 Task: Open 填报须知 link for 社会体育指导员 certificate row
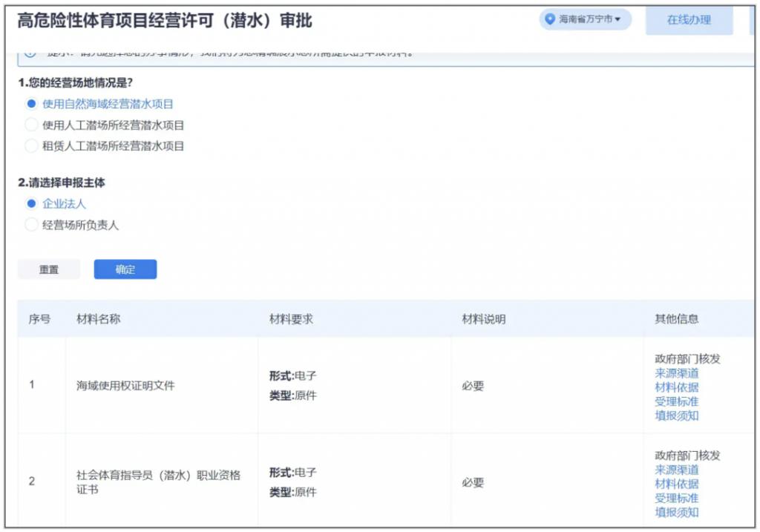coord(676,512)
